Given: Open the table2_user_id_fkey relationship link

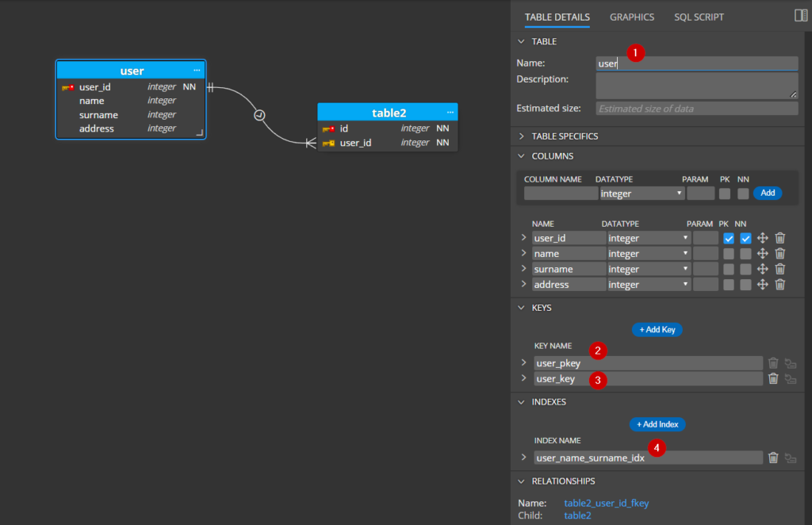Looking at the screenshot, I should (x=606, y=504).
